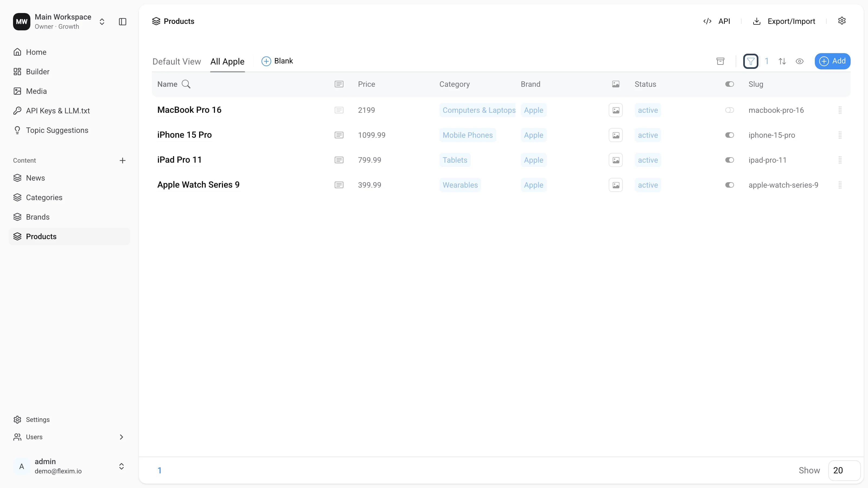The width and height of the screenshot is (868, 488).
Task: Open Settings in sidebar
Action: click(37, 420)
